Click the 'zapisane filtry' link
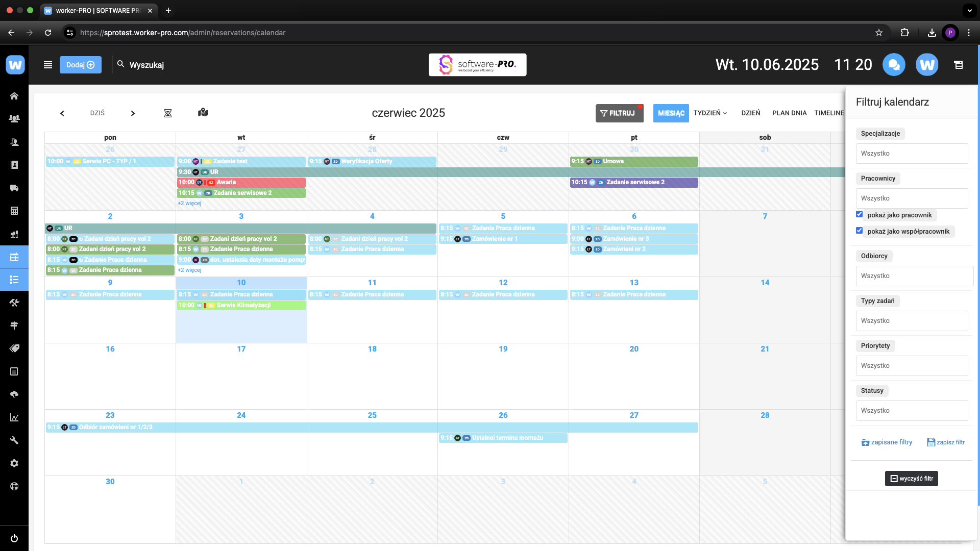The width and height of the screenshot is (980, 551). coord(887,442)
